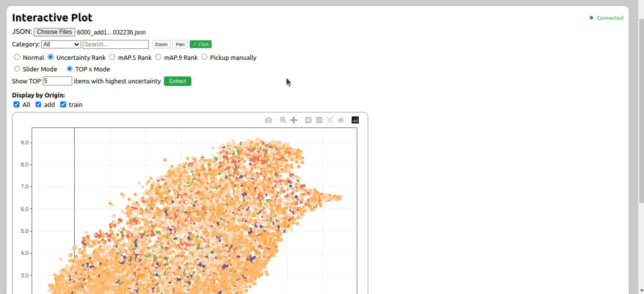Screen dimensions: 644x294
Task: Click the minus icon to zoom out
Action: click(x=319, y=120)
